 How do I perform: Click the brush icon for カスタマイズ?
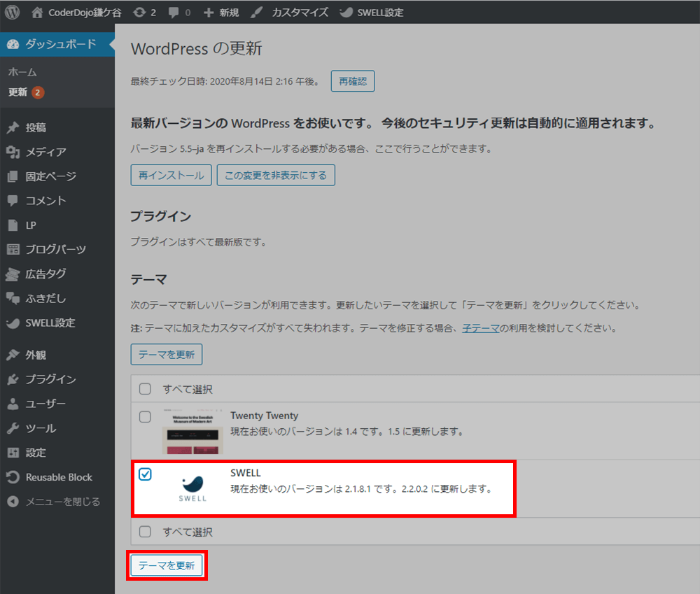pos(256,13)
